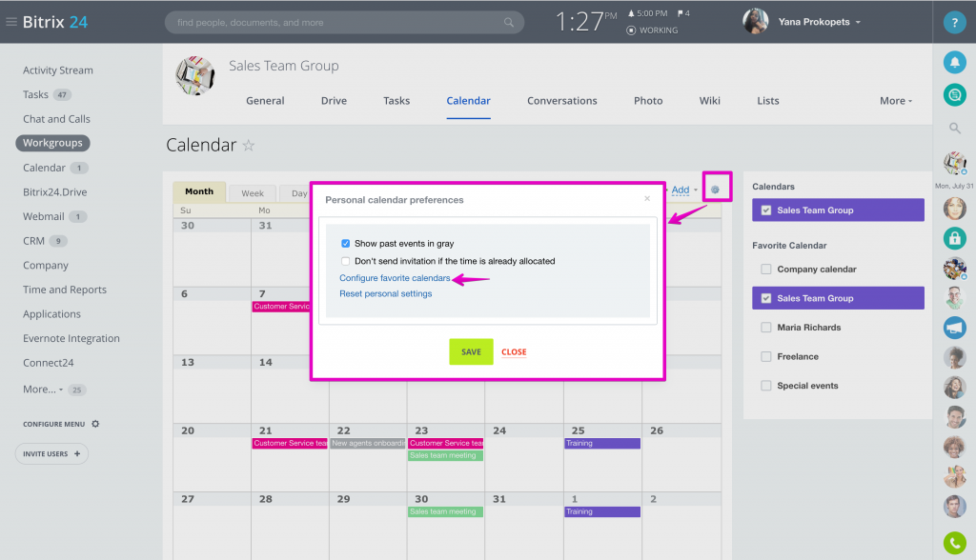Open the green chat messages icon
This screenshot has height=560, width=976.
954,94
